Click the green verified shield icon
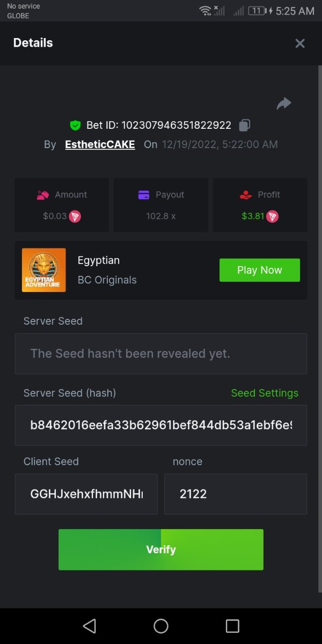Viewport: 322px width, 644px height. [75, 125]
